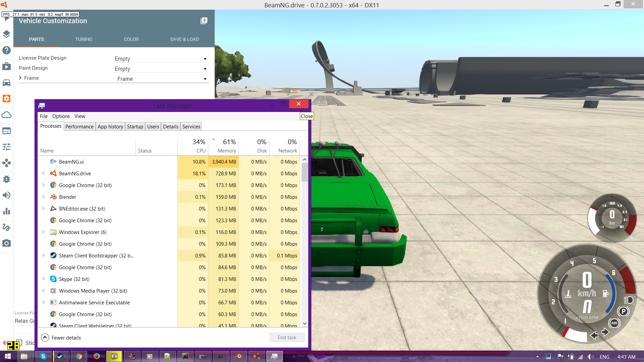Expand the Windows Explorer (6) group
Image resolution: width=644 pixels, height=362 pixels.
[x=44, y=232]
